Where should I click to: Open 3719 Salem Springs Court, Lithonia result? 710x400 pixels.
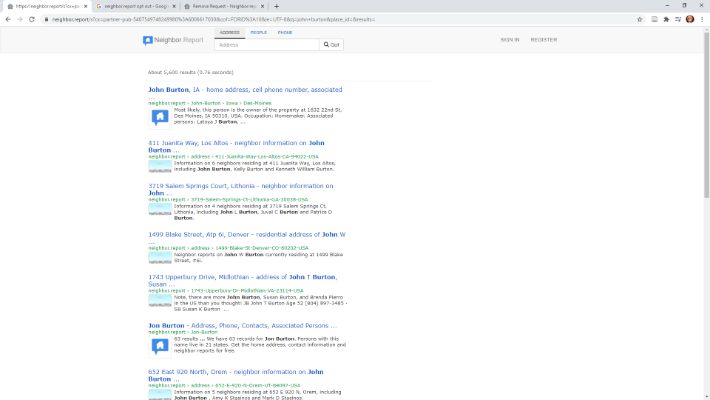tap(240, 189)
